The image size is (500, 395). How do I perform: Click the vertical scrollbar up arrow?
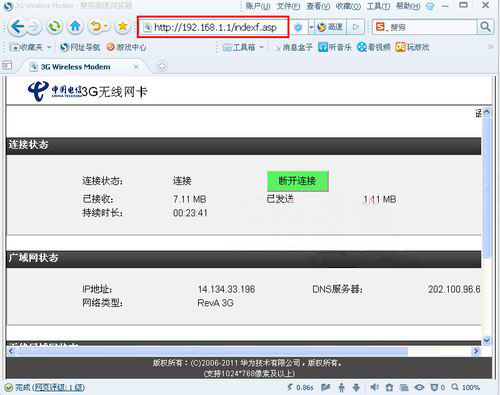pyautogui.click(x=487, y=112)
